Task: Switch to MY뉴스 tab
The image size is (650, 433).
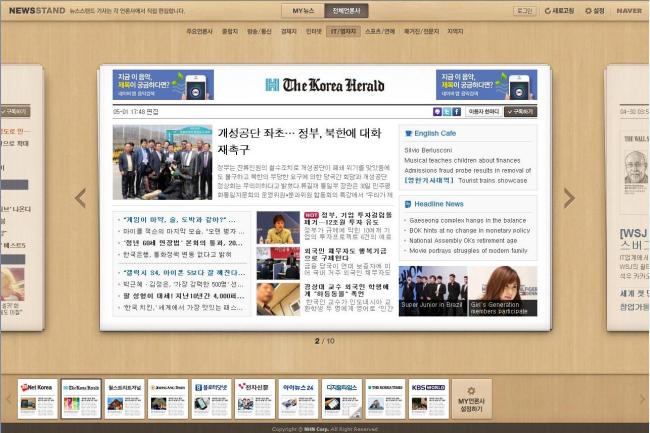Action: click(x=303, y=11)
